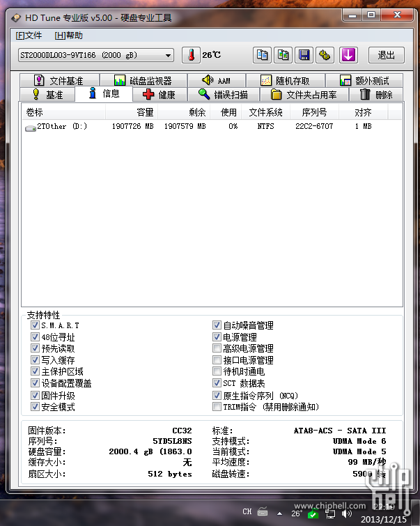Click the CH language indicator in taskbar
The image size is (420, 526).
point(247,511)
